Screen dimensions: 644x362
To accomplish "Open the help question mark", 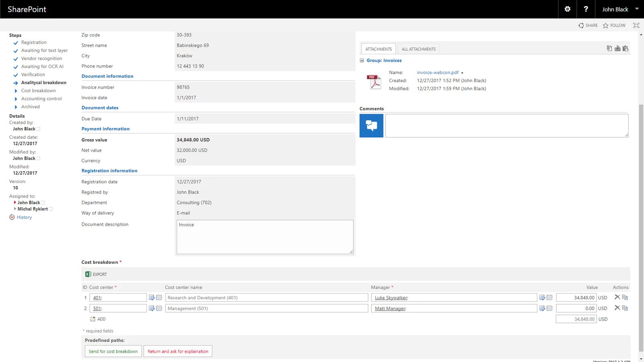I will pos(586,9).
